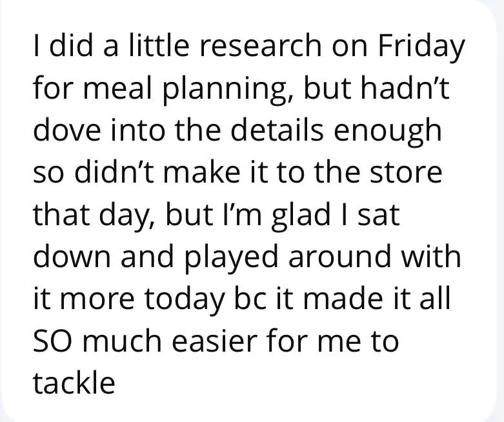Click the word 'Friday' in the message
The height and width of the screenshot is (422, 504).
(421, 48)
